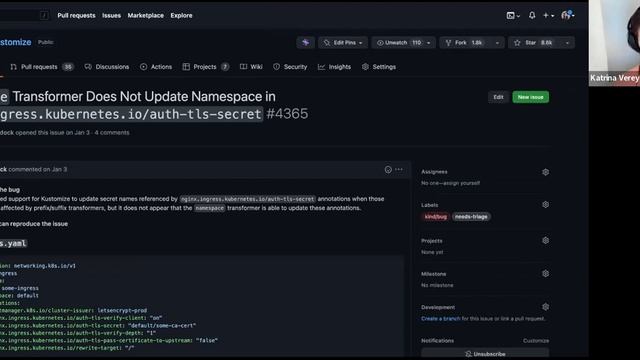Switch to Discussions tab

[x=107, y=67]
